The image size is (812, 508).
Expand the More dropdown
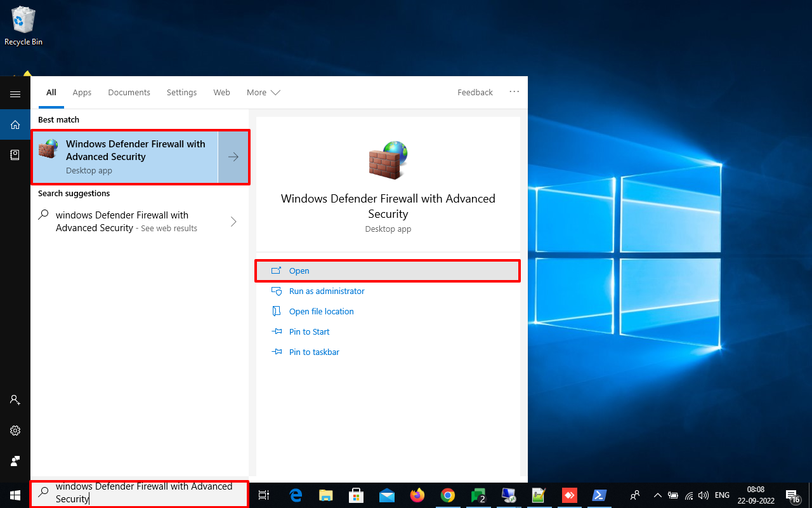263,92
